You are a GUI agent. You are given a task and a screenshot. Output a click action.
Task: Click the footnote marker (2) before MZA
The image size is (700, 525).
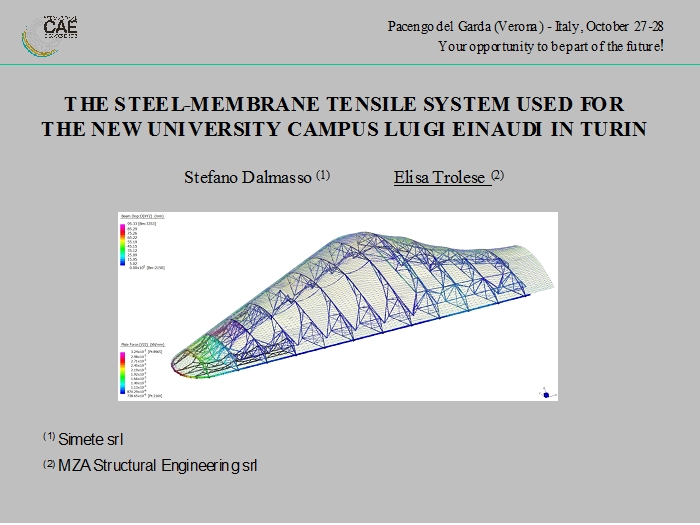click(x=49, y=463)
